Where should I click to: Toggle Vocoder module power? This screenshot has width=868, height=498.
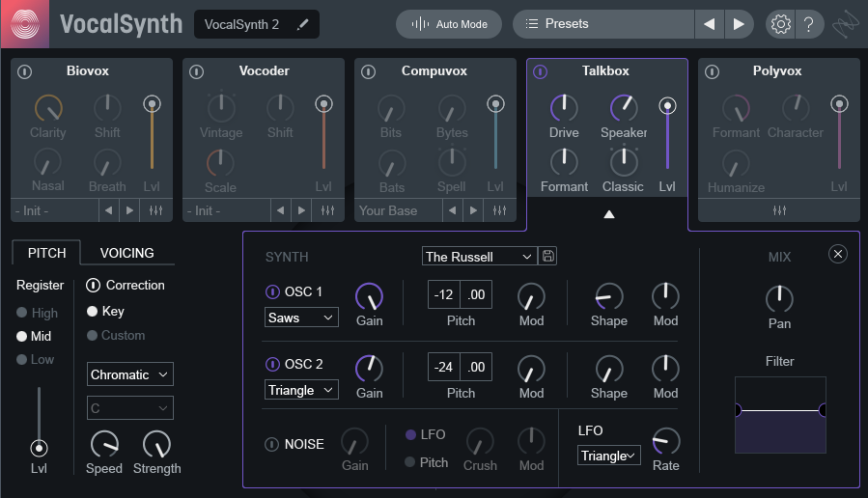coord(197,72)
